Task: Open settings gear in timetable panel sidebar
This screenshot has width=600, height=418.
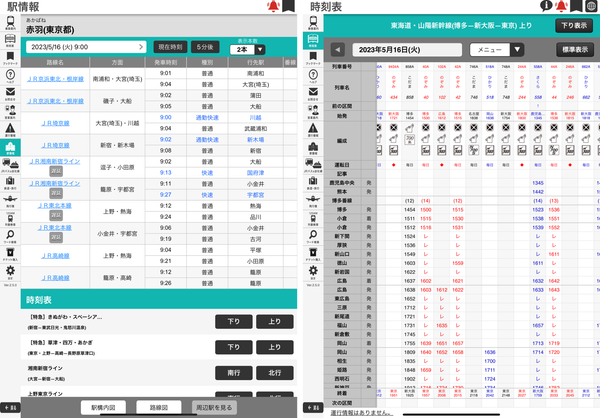Action: tap(313, 272)
